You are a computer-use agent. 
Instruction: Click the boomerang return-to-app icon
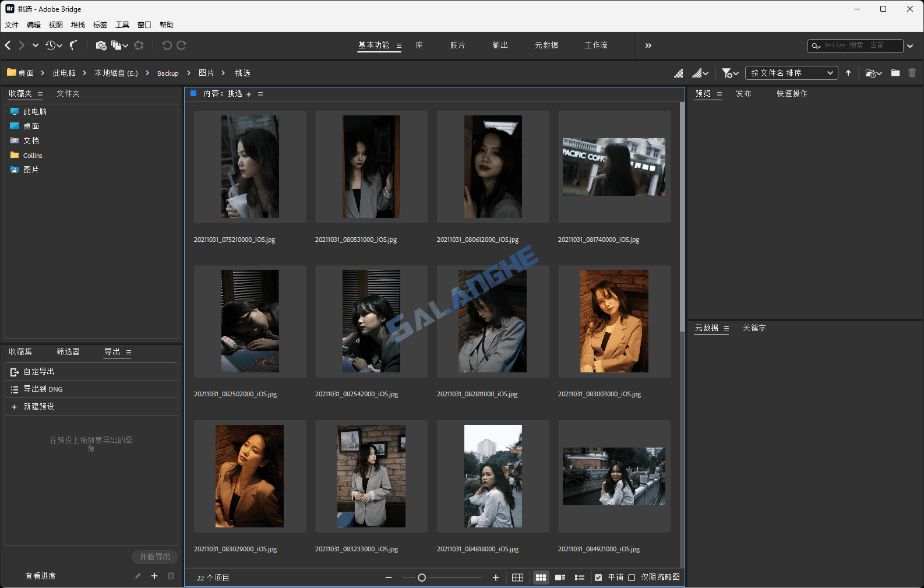click(x=73, y=45)
